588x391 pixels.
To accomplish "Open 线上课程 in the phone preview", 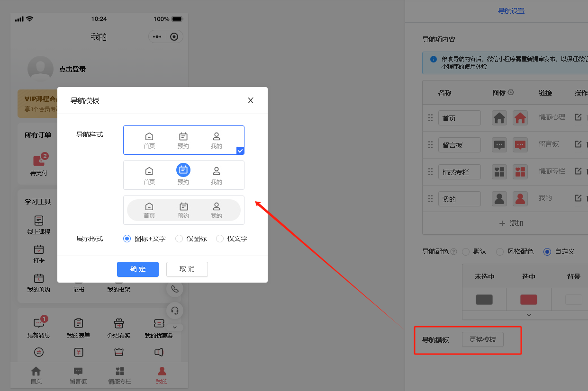I will (39, 225).
